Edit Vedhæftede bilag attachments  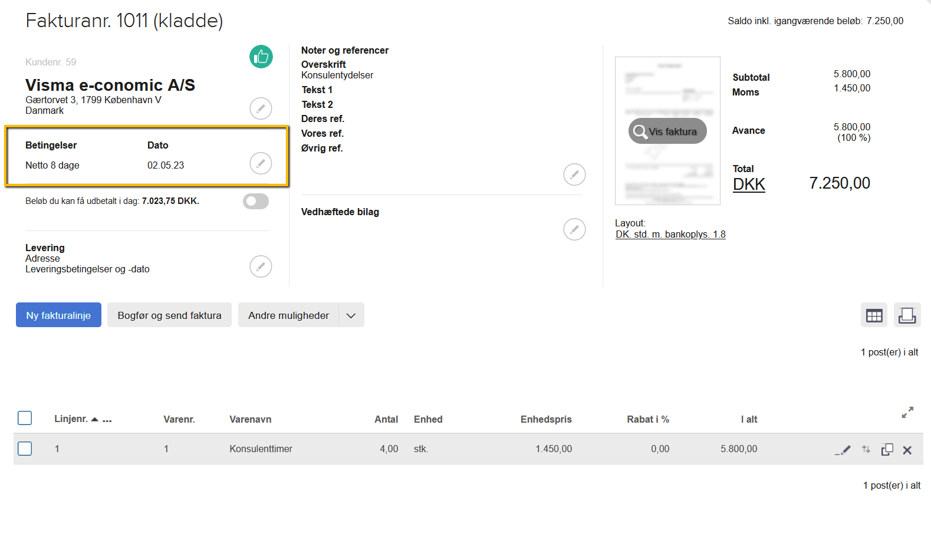574,229
